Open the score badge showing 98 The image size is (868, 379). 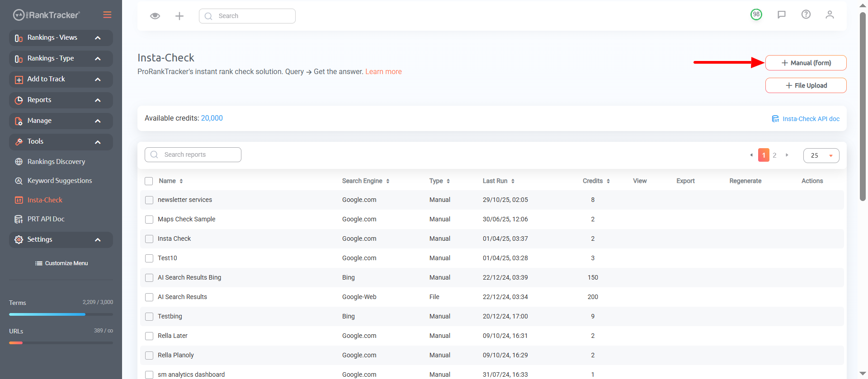click(756, 14)
